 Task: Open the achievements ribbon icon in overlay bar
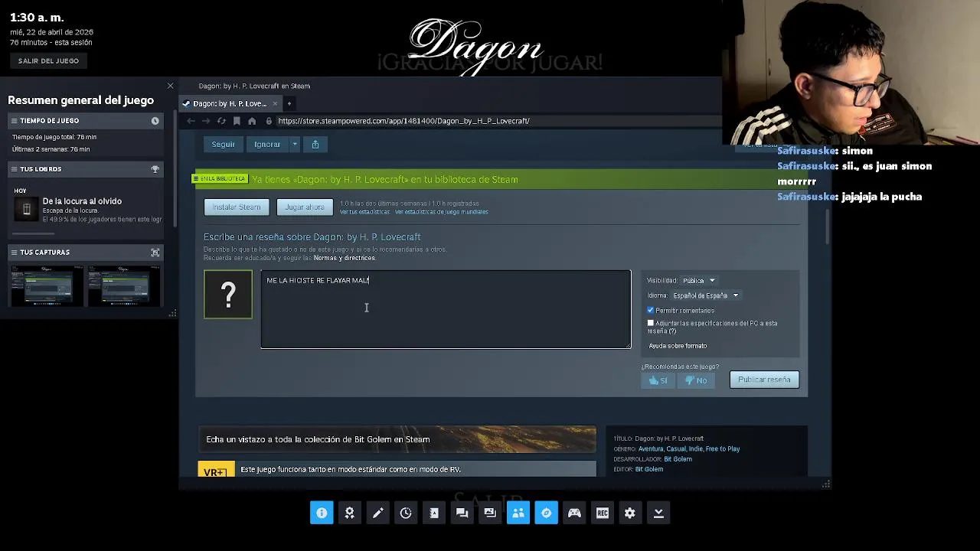point(350,513)
